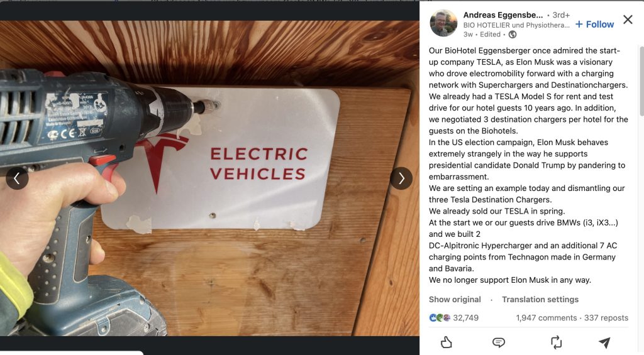Open the reactions emoji icons

(x=440, y=318)
